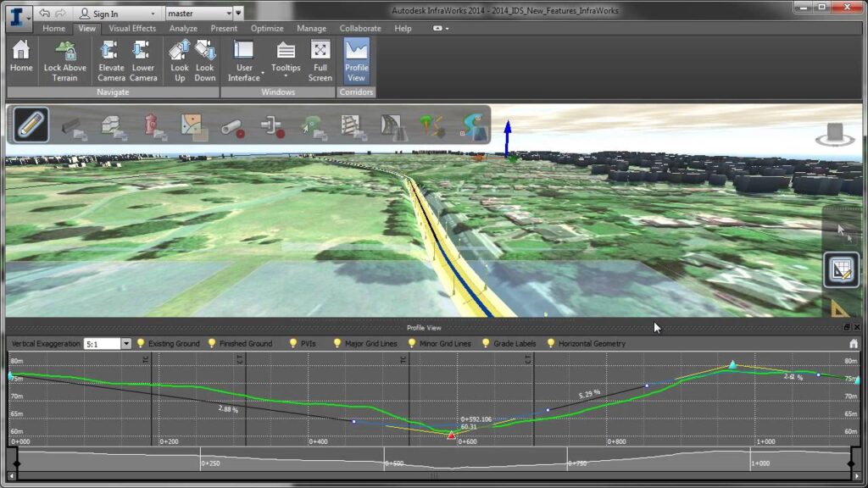Select the road creation tool
This screenshot has width=868, height=488.
pyautogui.click(x=393, y=126)
